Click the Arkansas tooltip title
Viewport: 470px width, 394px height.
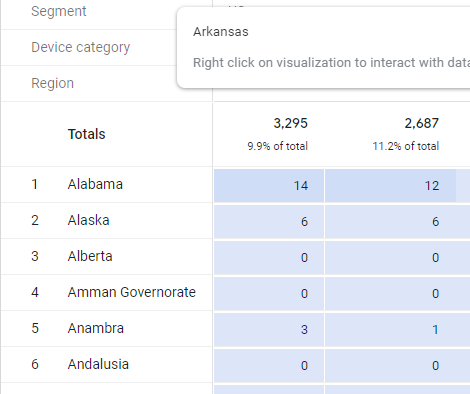coord(221,32)
